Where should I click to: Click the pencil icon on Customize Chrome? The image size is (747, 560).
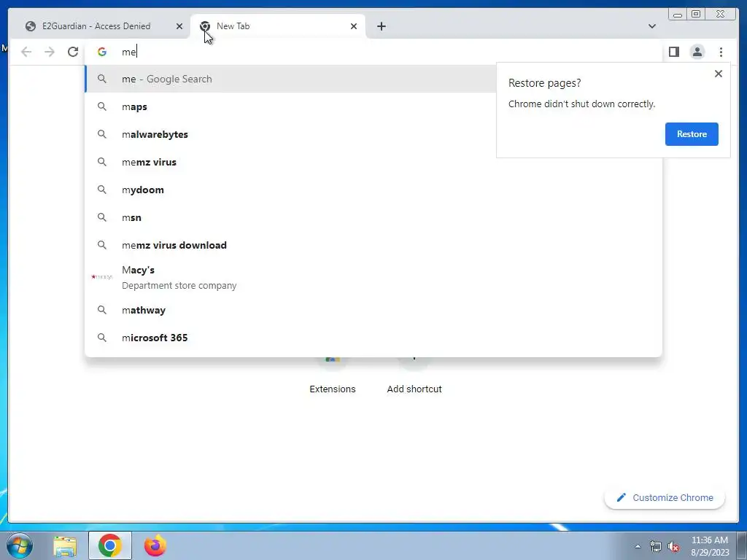(621, 497)
